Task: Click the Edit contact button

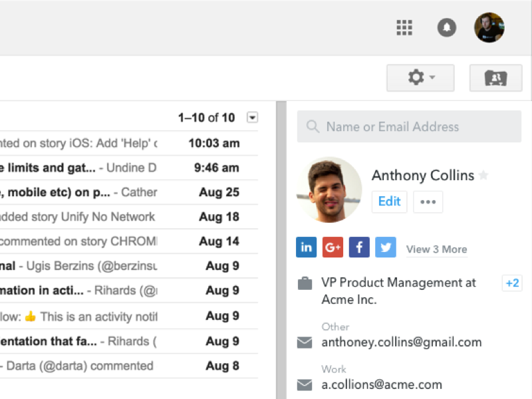Action: (x=389, y=201)
